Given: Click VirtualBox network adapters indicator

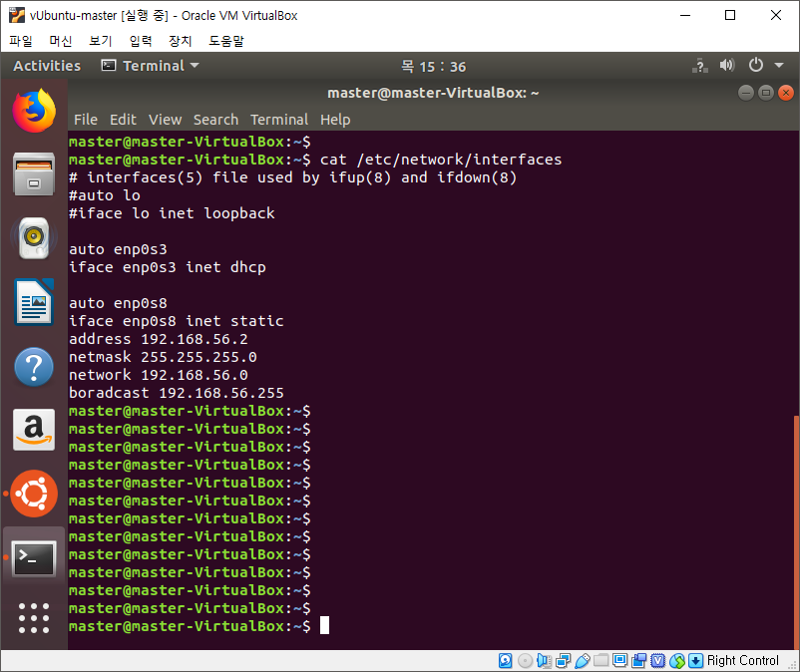Looking at the screenshot, I should [x=563, y=661].
